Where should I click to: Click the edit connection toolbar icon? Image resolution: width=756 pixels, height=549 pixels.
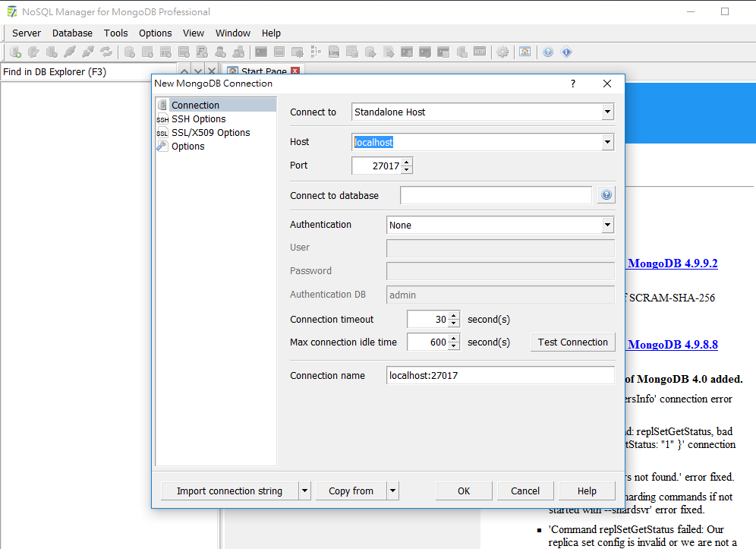pyautogui.click(x=33, y=52)
